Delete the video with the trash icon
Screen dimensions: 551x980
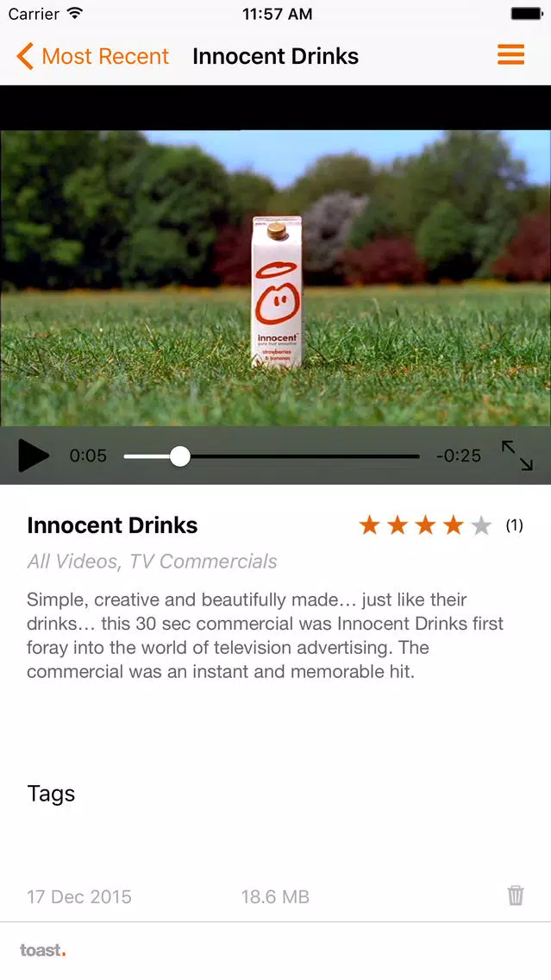point(516,895)
